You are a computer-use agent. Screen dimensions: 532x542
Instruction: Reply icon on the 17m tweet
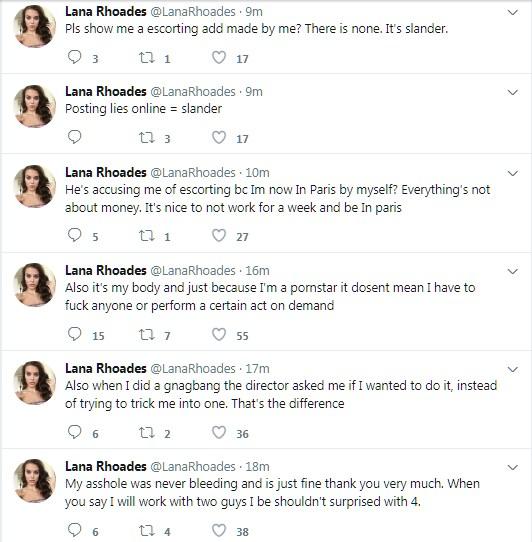point(74,432)
